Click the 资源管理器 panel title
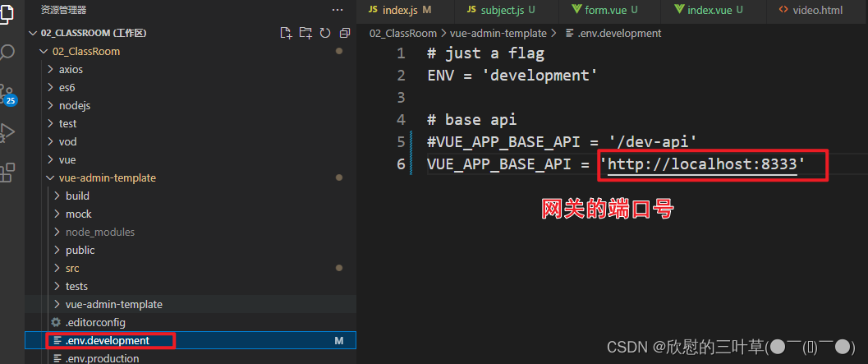Image resolution: width=868 pixels, height=364 pixels. 64,10
